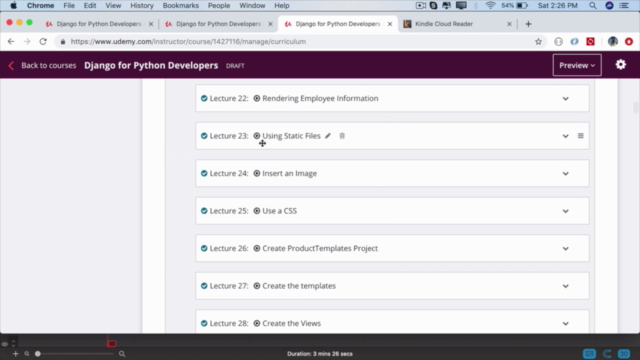The width and height of the screenshot is (640, 360).
Task: Click the video type icon on Lecture 26
Action: [257, 249]
